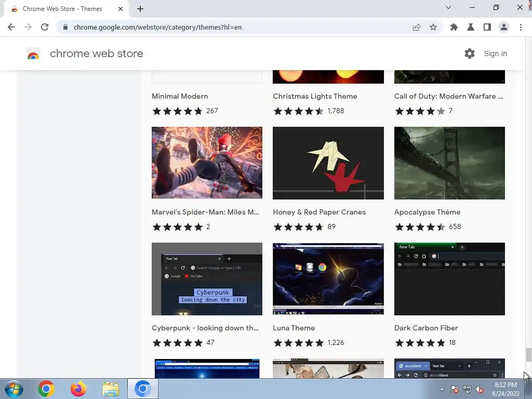
Task: Click the vertical scrollbar thumb
Action: [528, 355]
